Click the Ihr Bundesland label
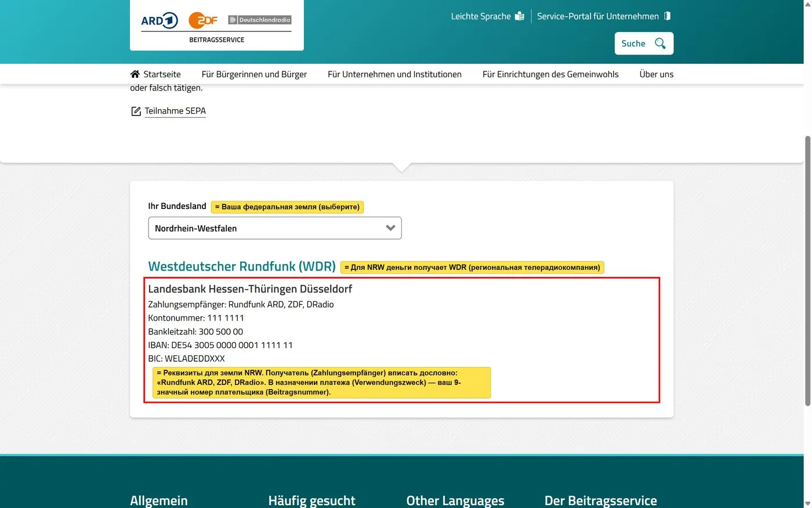 [x=177, y=206]
